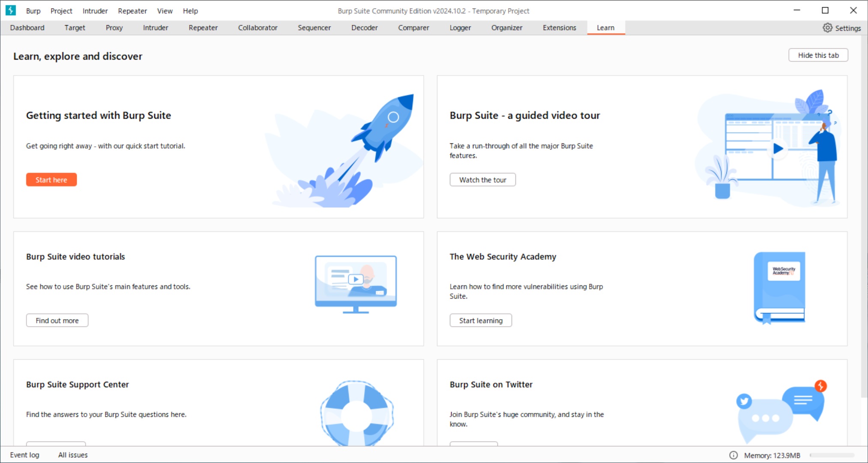Screen dimensions: 868x463
Task: Click the video tutorials monitor illustration
Action: pos(356,284)
